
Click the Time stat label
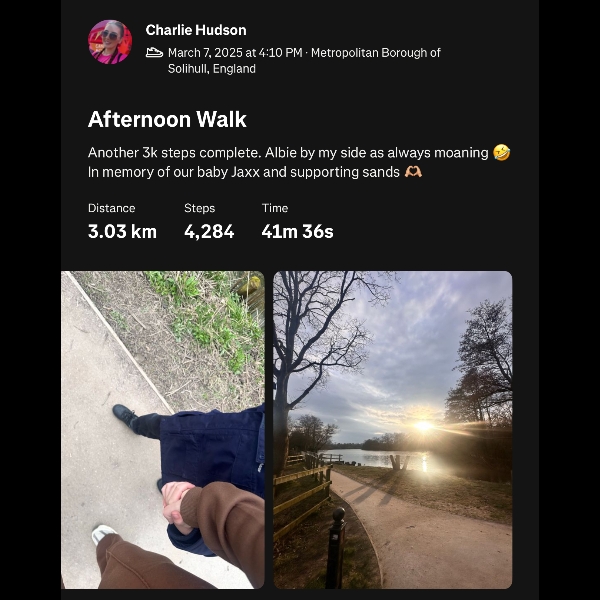[x=275, y=208]
